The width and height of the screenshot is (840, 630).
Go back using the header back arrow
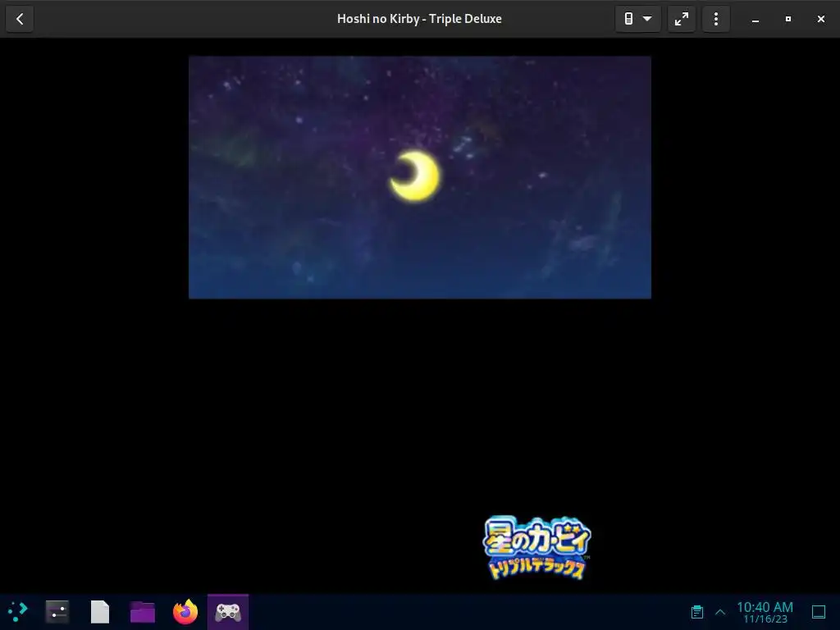pyautogui.click(x=20, y=20)
